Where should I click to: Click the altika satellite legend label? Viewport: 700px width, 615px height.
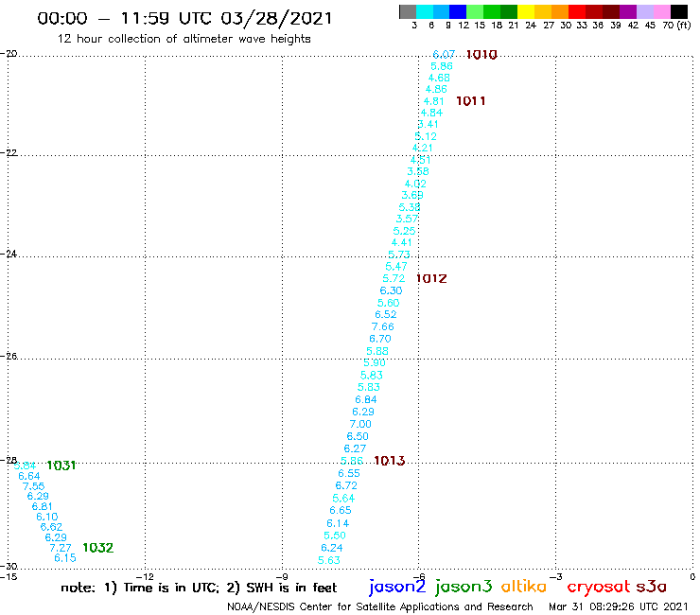(x=523, y=587)
